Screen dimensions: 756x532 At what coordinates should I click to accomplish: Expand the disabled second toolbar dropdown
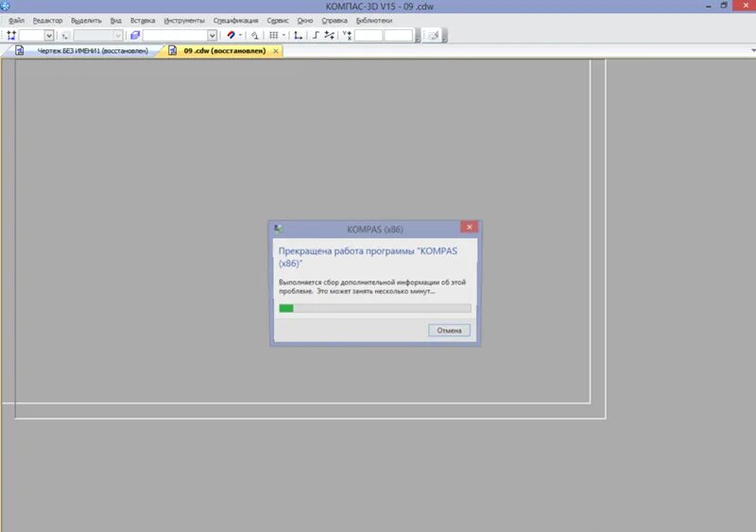[117, 36]
